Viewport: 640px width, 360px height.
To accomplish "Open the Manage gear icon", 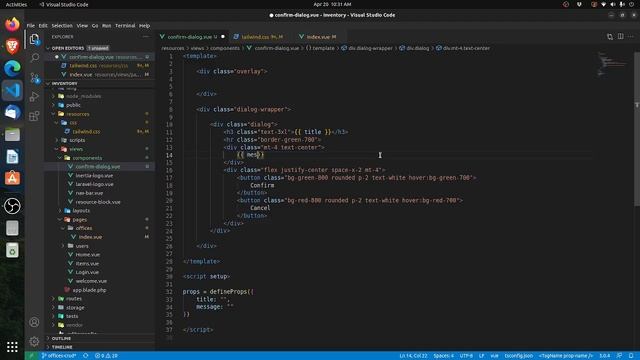I will pos(34,341).
